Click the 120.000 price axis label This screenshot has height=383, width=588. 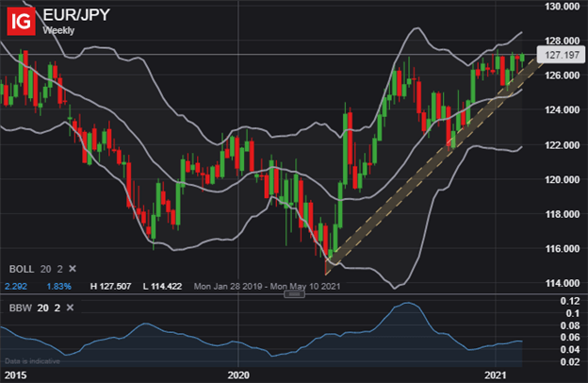click(x=563, y=179)
